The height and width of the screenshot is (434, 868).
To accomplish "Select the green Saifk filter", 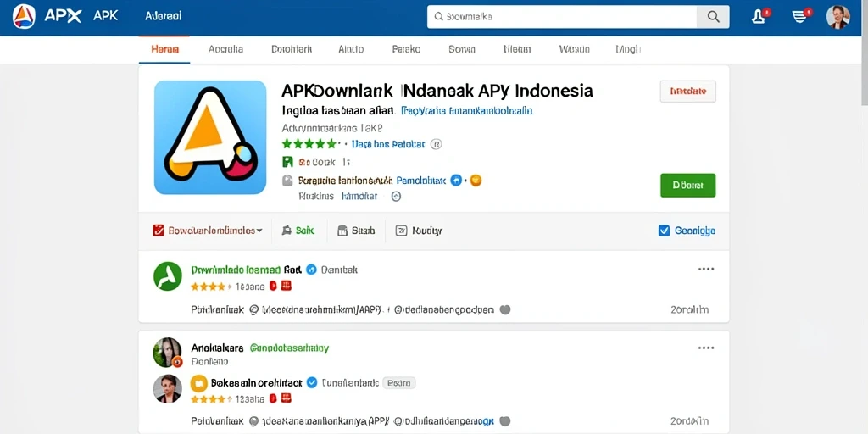I will (x=298, y=231).
